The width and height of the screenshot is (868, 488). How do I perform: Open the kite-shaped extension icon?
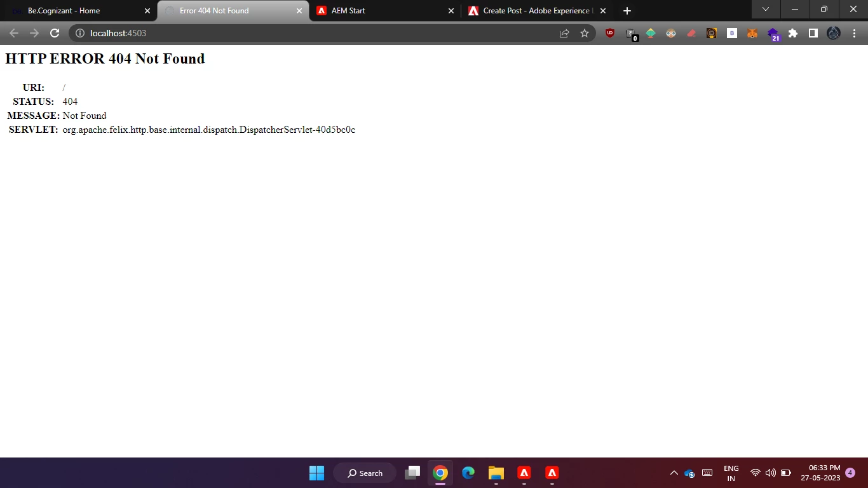[651, 33]
